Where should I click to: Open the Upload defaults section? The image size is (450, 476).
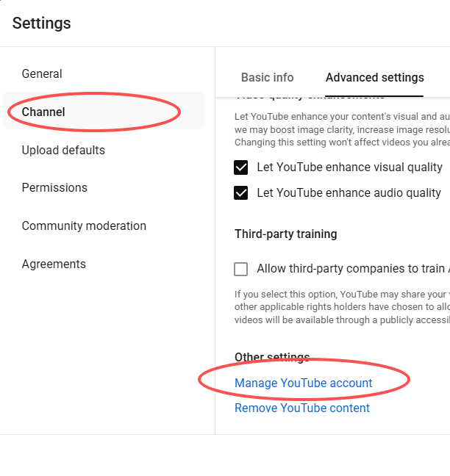63,151
